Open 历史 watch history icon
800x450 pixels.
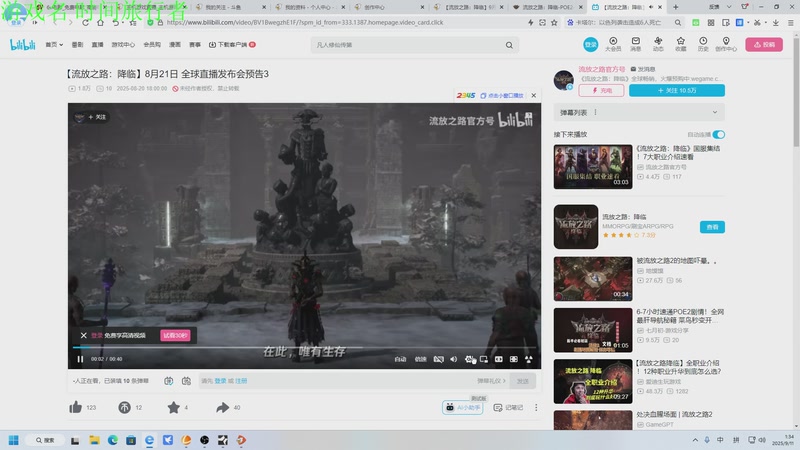pyautogui.click(x=703, y=44)
